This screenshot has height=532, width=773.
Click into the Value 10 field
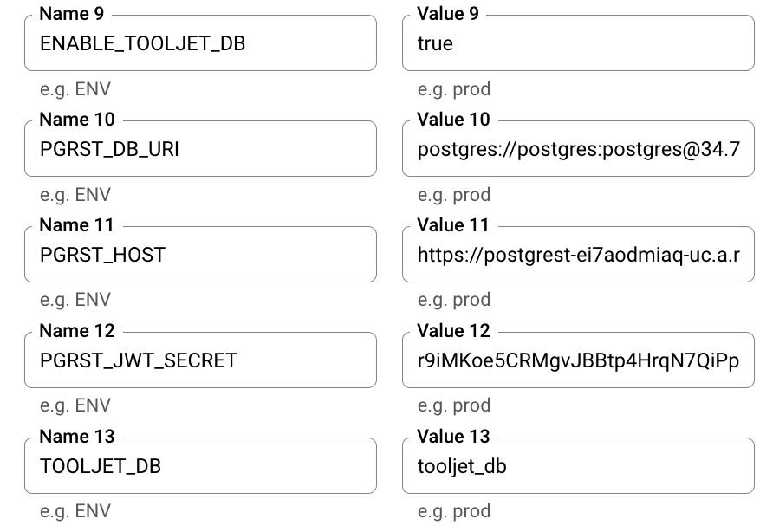click(x=578, y=149)
